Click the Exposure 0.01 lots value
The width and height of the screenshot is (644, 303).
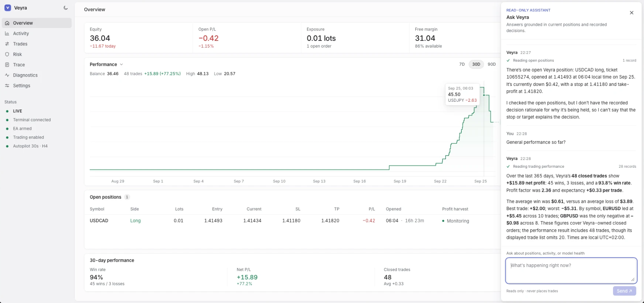coord(321,38)
